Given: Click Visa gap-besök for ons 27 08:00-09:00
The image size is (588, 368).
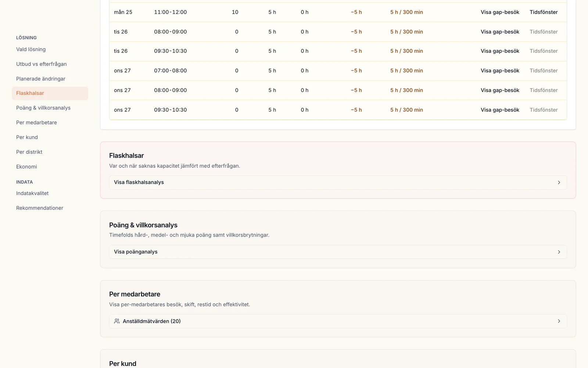Looking at the screenshot, I should (500, 90).
